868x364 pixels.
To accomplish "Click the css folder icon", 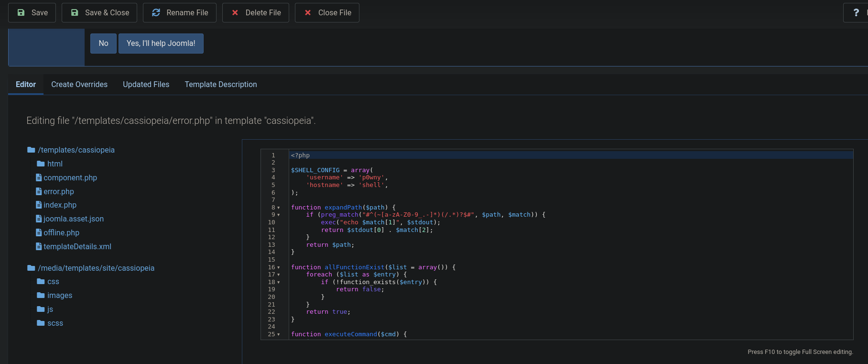I will pyautogui.click(x=41, y=281).
